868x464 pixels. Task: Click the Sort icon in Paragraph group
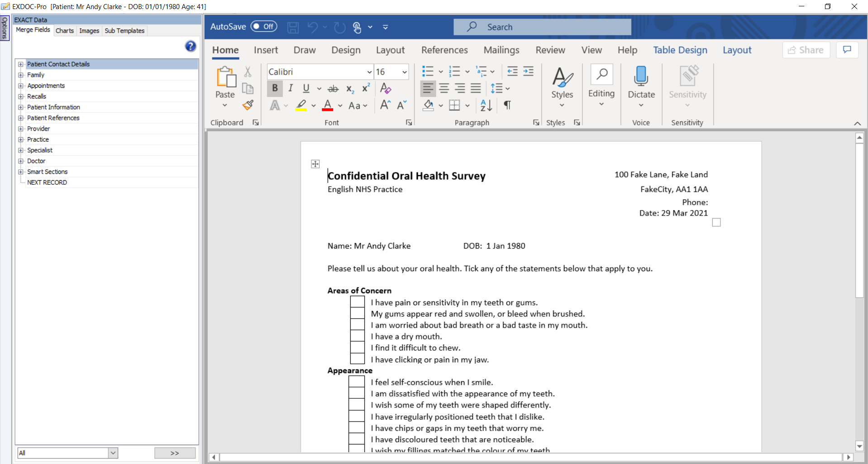tap(486, 105)
